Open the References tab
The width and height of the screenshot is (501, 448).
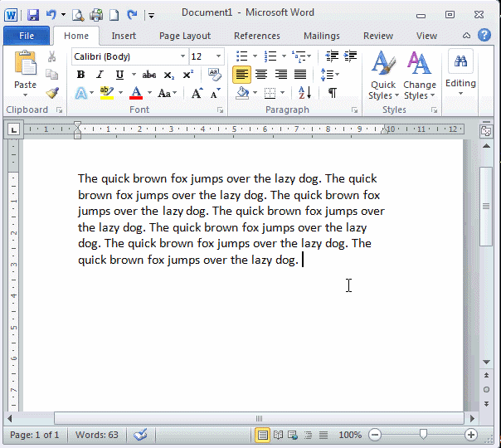pos(256,36)
